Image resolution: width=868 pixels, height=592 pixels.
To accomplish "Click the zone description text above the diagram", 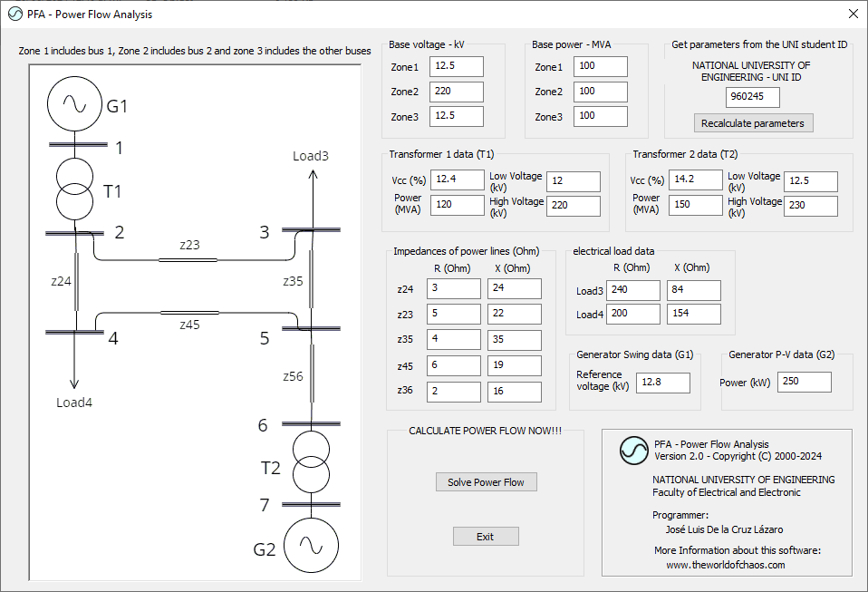I will [x=195, y=51].
